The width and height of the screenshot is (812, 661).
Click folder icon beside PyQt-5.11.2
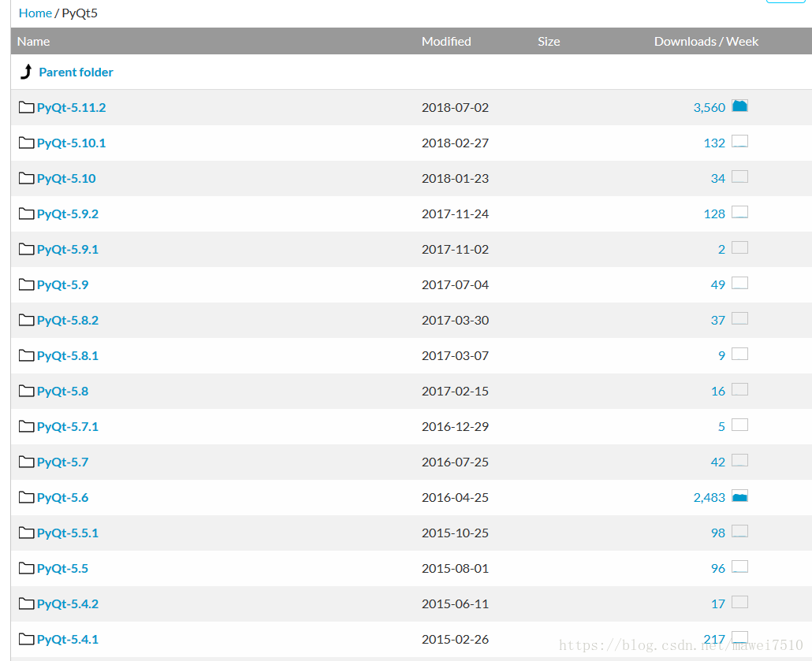(27, 107)
